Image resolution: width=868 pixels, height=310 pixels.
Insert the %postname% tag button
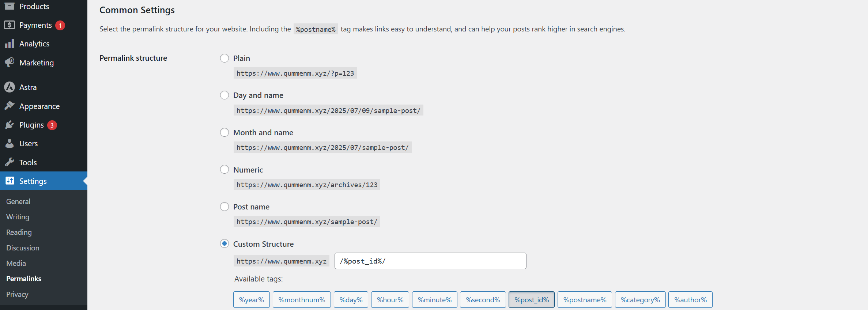[585, 300]
